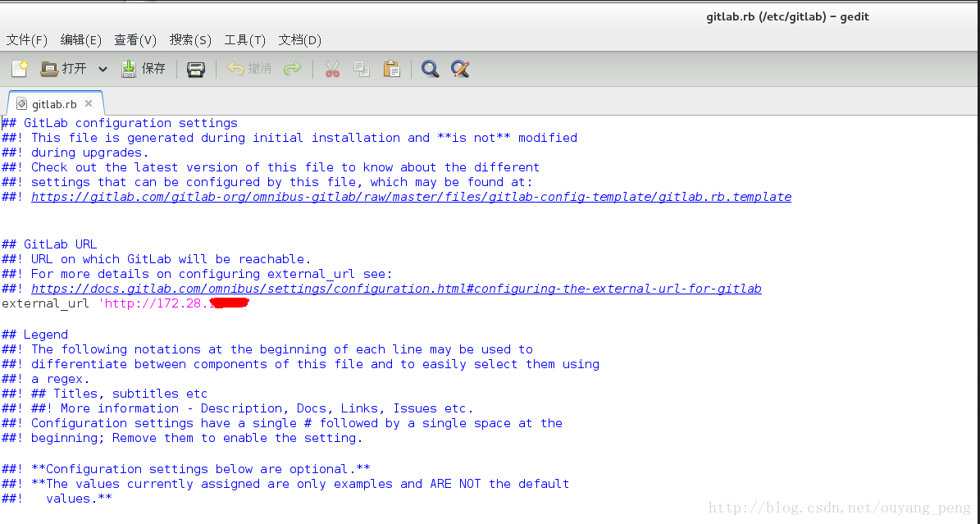Paste with clipboard icon

pos(392,69)
